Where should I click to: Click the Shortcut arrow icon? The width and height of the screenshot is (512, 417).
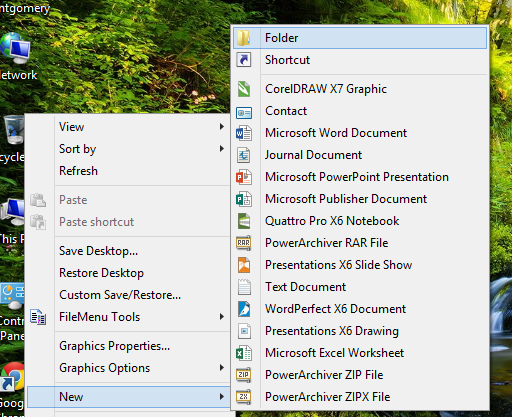pyautogui.click(x=244, y=60)
